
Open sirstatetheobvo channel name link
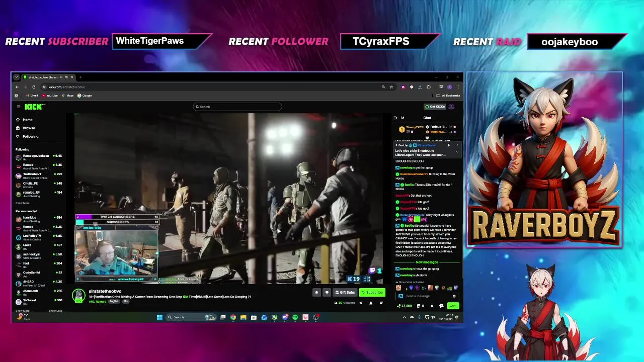[x=105, y=291]
